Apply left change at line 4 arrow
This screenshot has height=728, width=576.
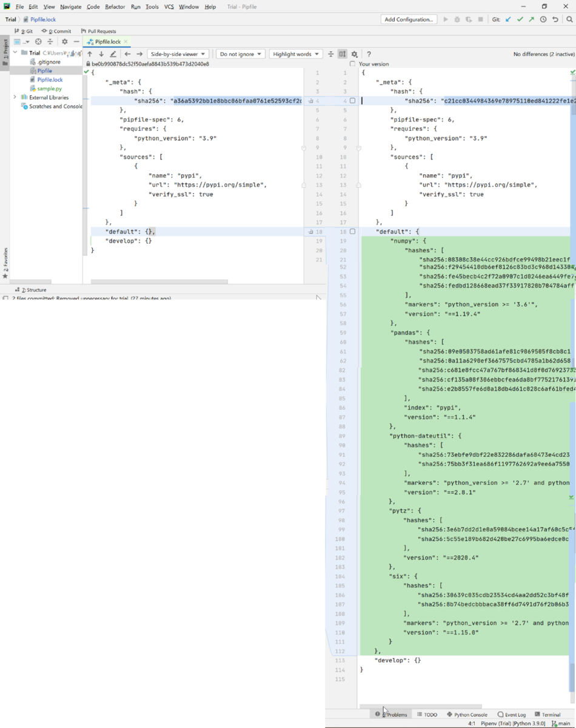(310, 101)
